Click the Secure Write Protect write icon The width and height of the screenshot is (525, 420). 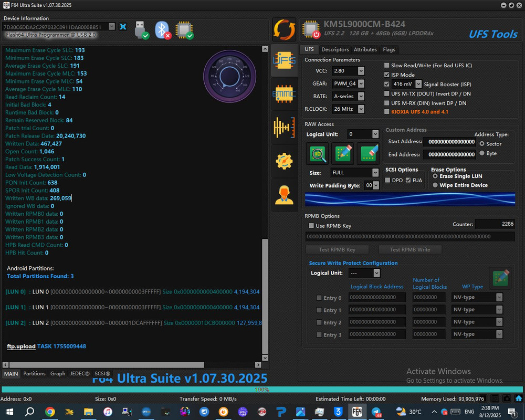coord(501,278)
